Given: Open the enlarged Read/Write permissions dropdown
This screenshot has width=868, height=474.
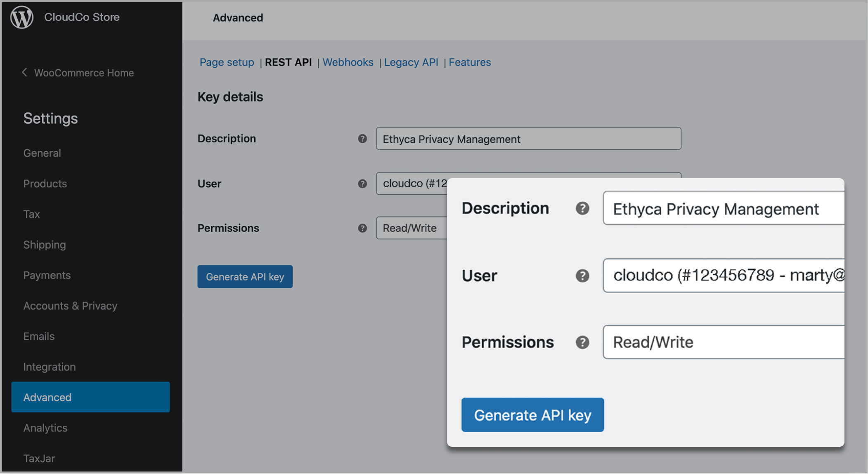Looking at the screenshot, I should pyautogui.click(x=723, y=342).
